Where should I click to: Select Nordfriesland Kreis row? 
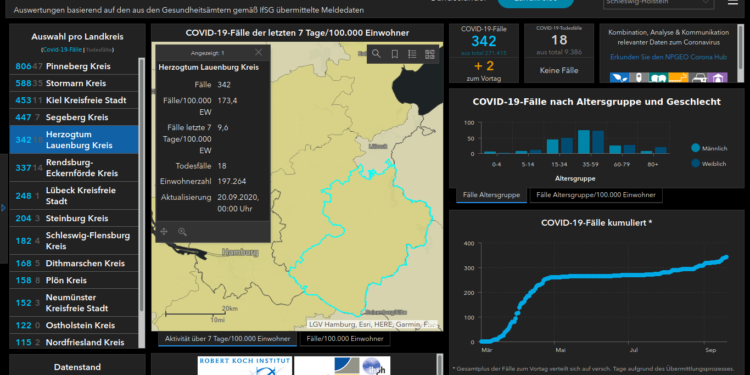click(x=74, y=342)
